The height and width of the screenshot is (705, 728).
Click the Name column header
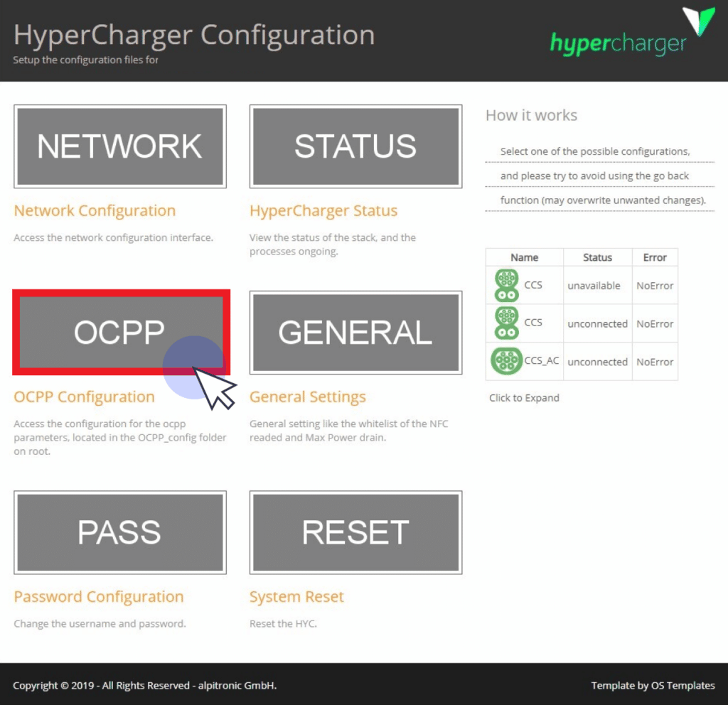point(524,257)
